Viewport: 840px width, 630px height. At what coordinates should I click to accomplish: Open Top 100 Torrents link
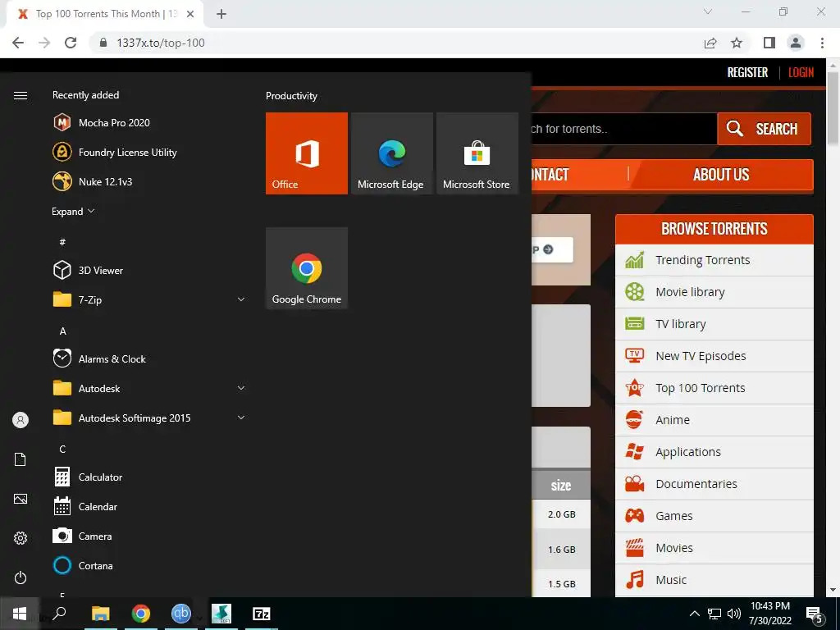(714, 388)
